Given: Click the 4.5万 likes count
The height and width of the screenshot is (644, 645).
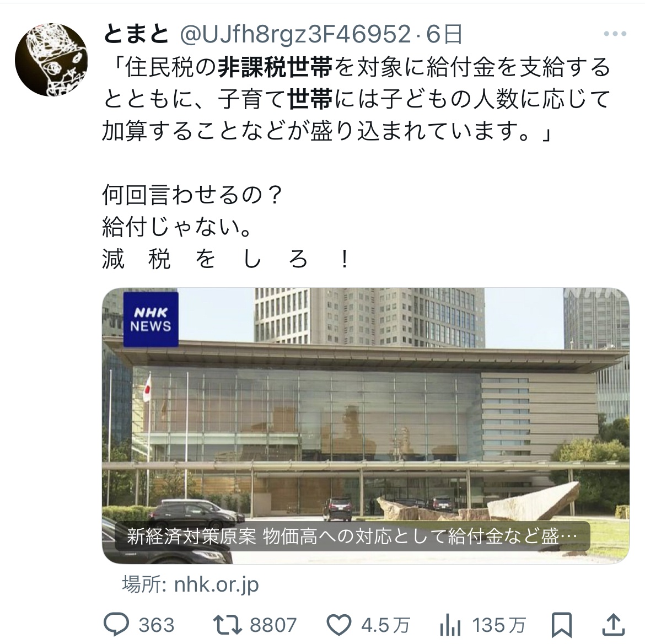Looking at the screenshot, I should click(x=385, y=625).
